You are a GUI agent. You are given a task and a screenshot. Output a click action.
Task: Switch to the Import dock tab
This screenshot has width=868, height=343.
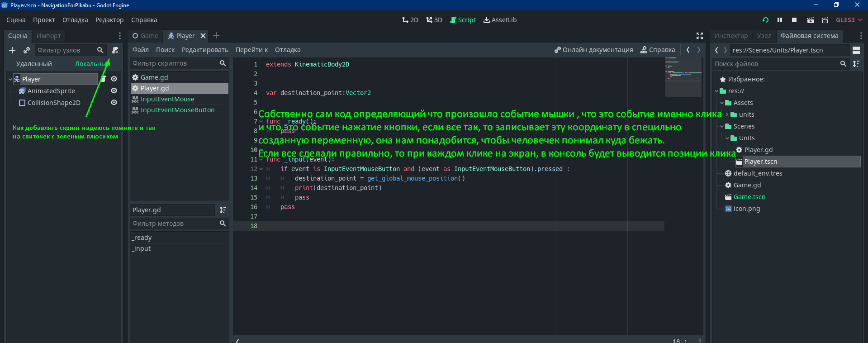pyautogui.click(x=48, y=36)
